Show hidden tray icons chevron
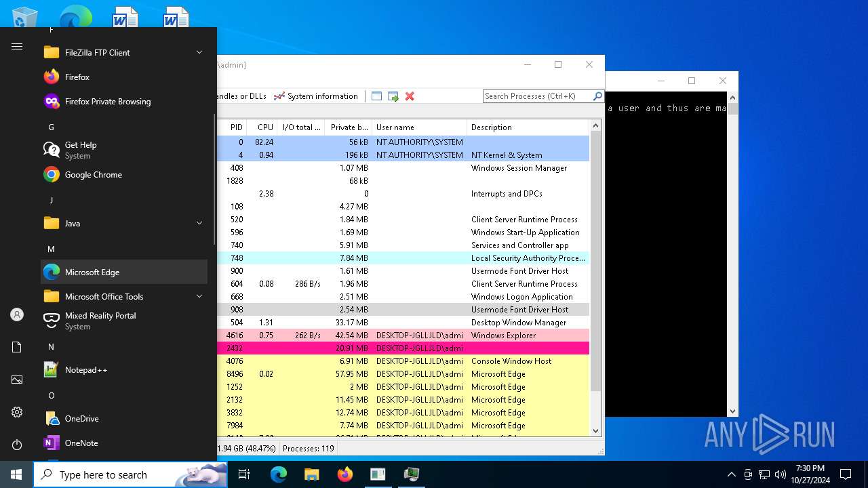 pos(731,474)
